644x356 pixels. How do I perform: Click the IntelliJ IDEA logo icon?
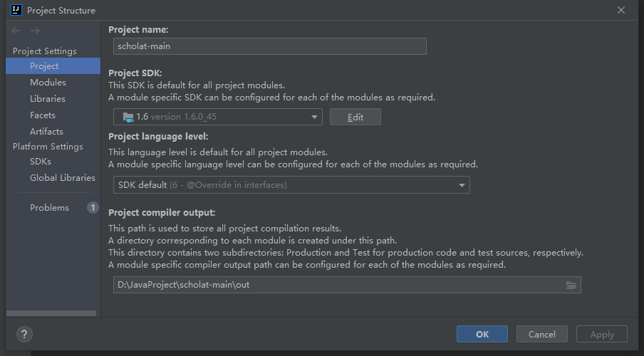16,10
